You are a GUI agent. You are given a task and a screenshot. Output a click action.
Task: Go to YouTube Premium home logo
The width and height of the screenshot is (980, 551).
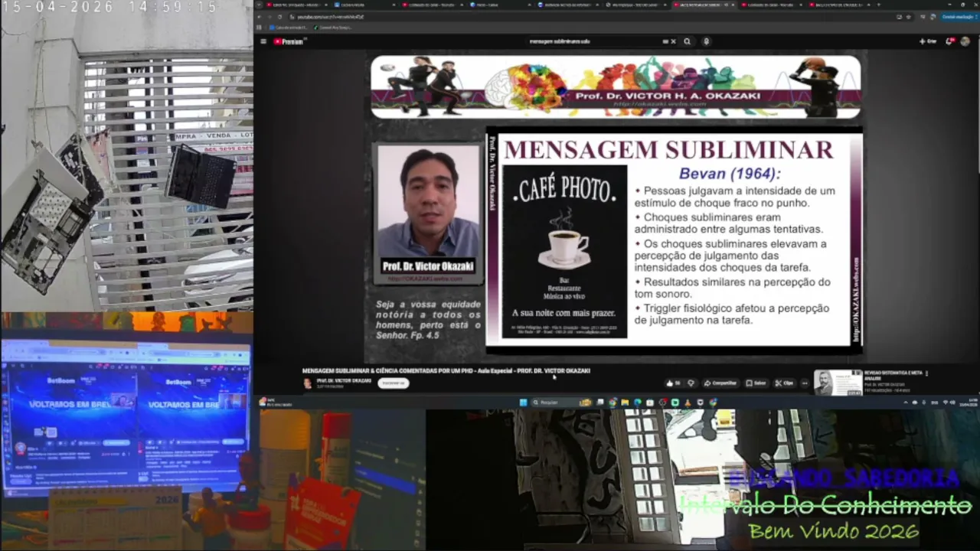pos(290,41)
